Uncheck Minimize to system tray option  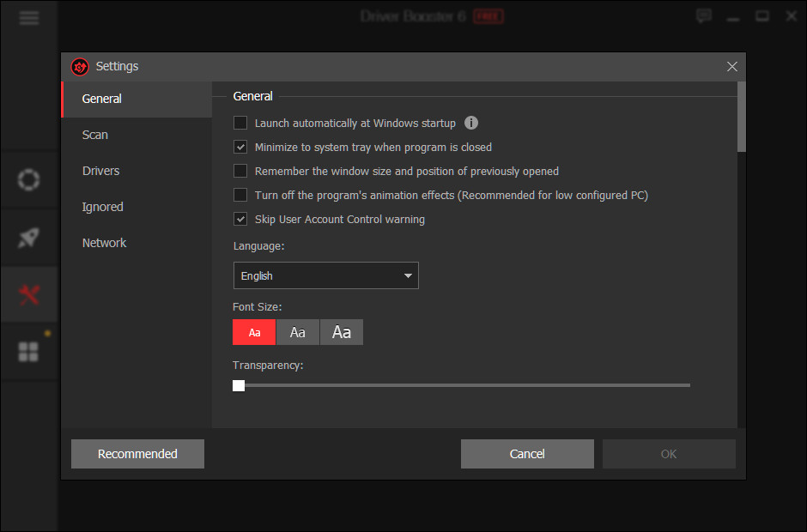[240, 147]
